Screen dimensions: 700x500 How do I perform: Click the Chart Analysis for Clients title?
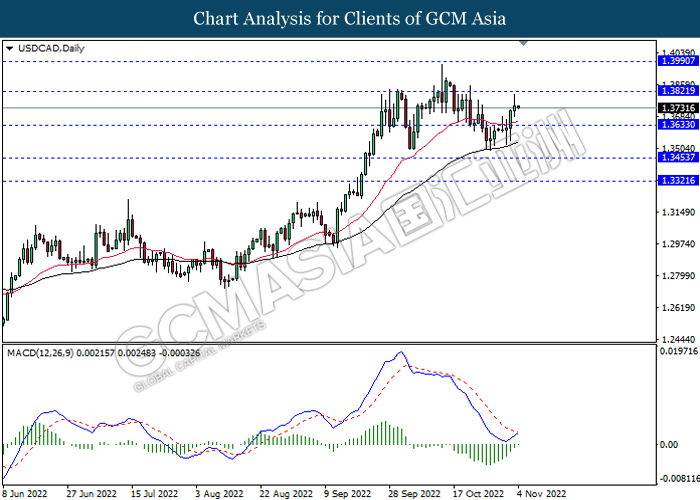click(350, 19)
